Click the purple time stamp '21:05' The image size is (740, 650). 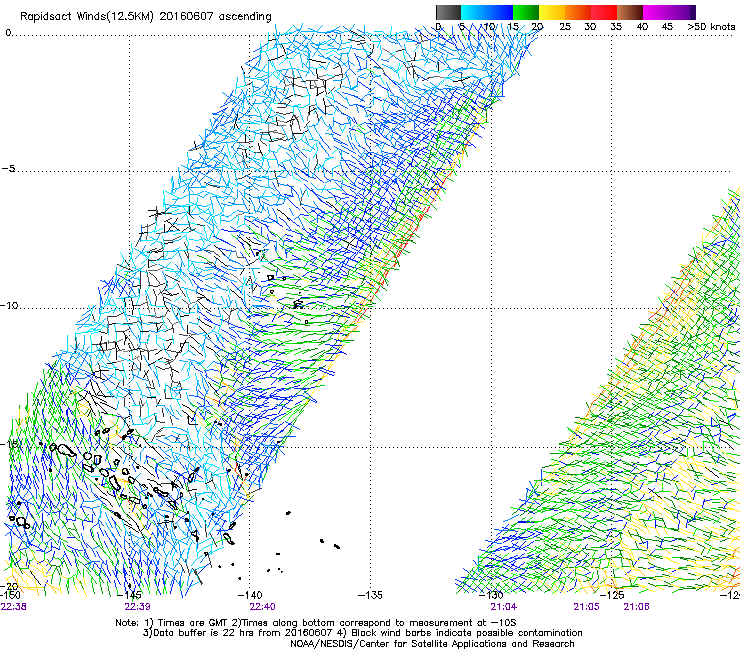[x=586, y=607]
